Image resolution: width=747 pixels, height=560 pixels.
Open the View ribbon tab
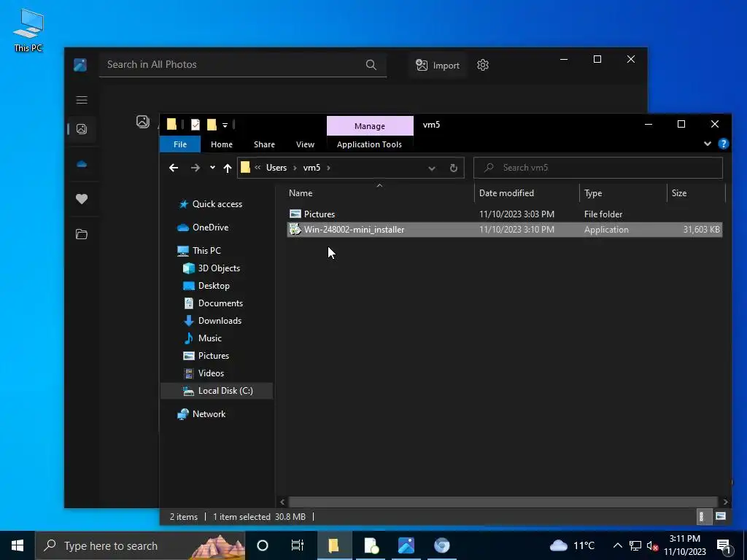[x=305, y=144]
